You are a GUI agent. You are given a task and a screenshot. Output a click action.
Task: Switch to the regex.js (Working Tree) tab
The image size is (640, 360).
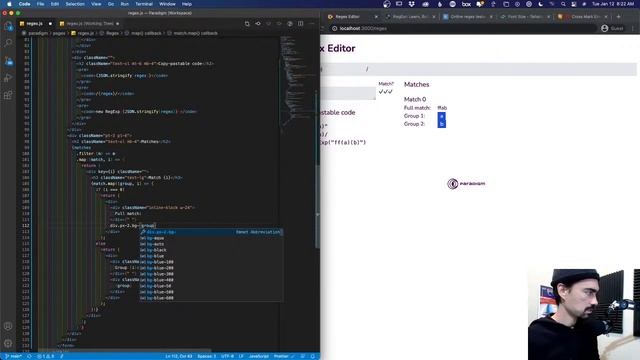(89, 24)
